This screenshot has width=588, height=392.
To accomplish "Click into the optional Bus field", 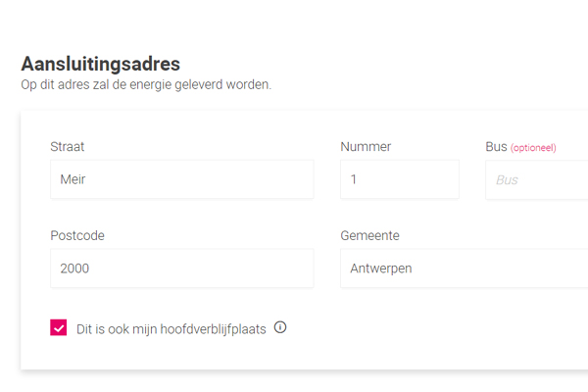I will click(537, 179).
